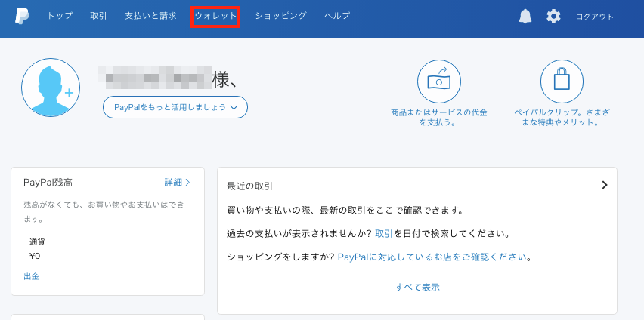Open the ショッピング tab

[281, 16]
